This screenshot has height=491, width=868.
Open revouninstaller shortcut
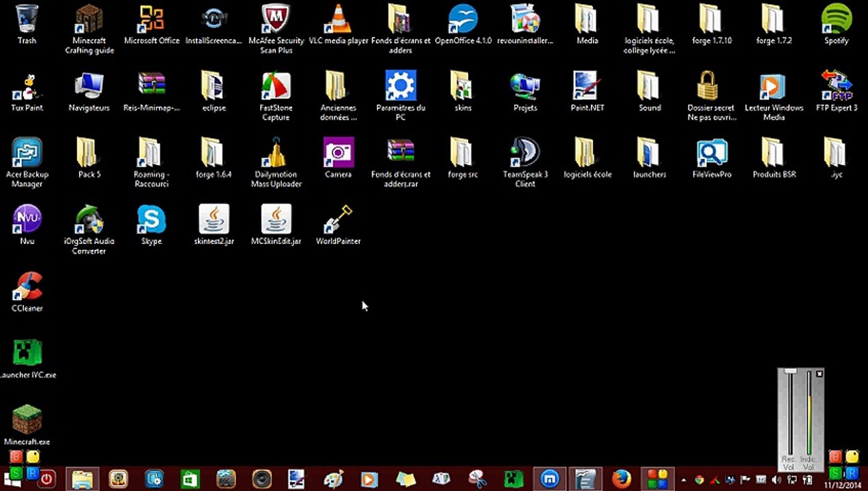coord(525,25)
